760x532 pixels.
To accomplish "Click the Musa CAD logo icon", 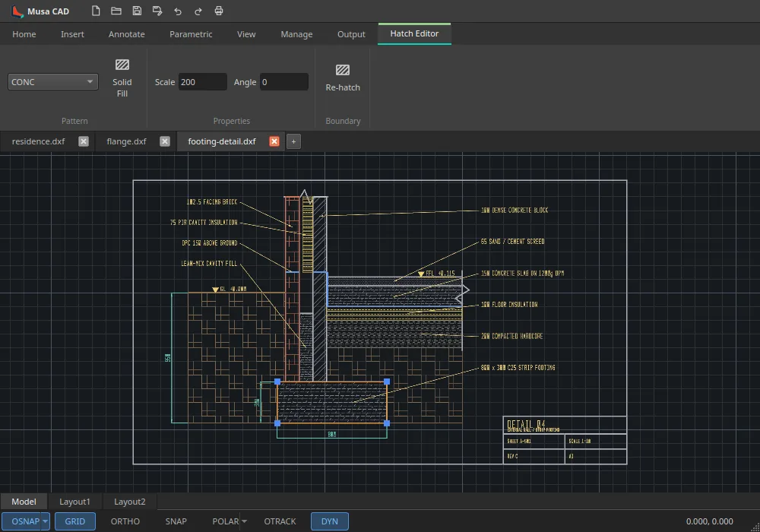I will click(17, 11).
